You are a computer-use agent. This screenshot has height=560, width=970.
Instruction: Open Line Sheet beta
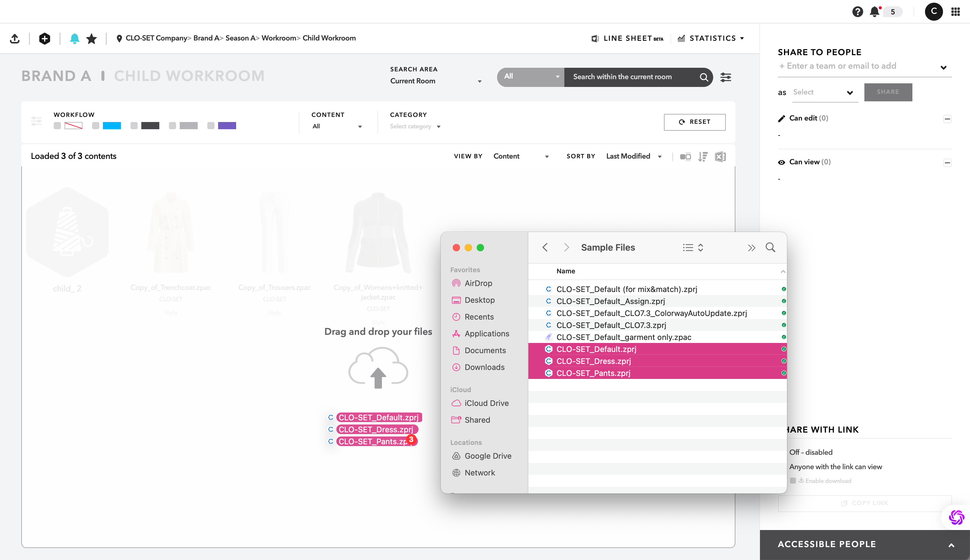628,38
